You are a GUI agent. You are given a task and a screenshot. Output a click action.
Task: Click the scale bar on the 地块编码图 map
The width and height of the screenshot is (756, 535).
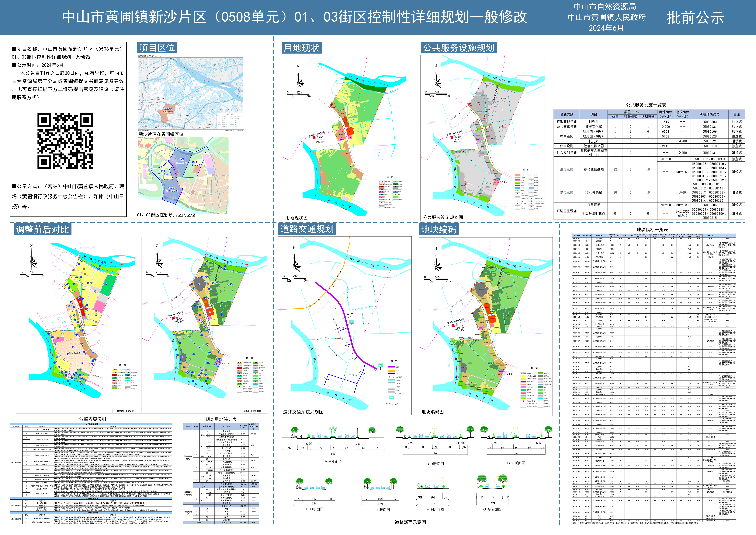pyautogui.click(x=437, y=279)
